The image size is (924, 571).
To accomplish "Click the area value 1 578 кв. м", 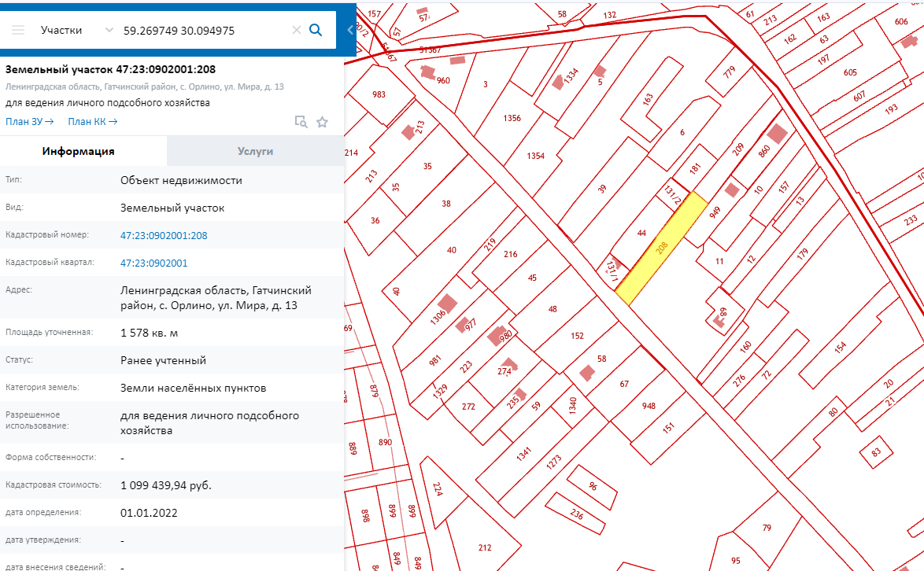I will (149, 333).
